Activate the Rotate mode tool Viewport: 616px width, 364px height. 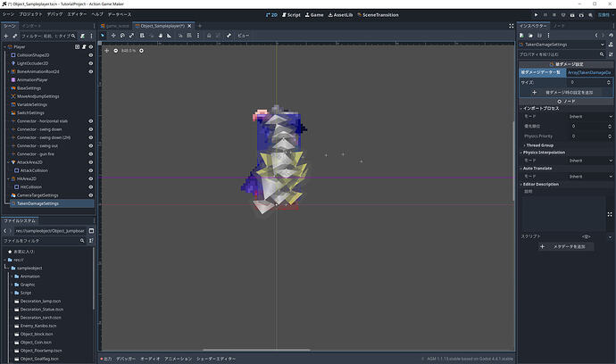pos(122,36)
